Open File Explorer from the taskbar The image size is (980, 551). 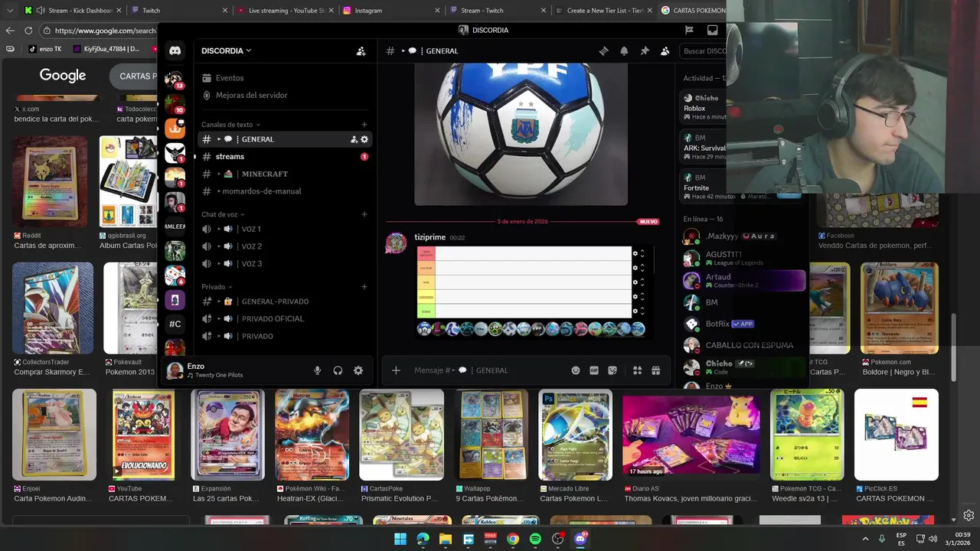tap(446, 539)
